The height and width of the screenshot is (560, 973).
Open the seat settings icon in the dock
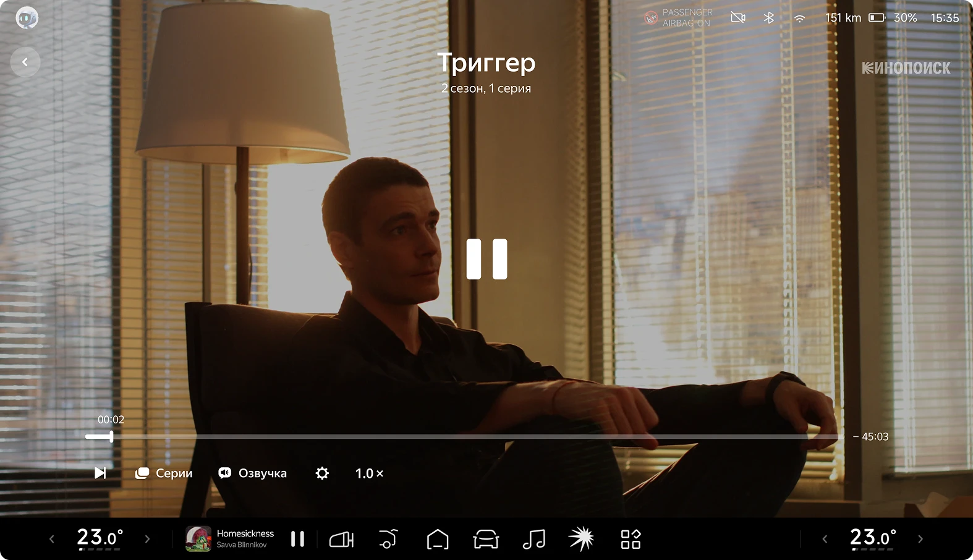(x=388, y=539)
